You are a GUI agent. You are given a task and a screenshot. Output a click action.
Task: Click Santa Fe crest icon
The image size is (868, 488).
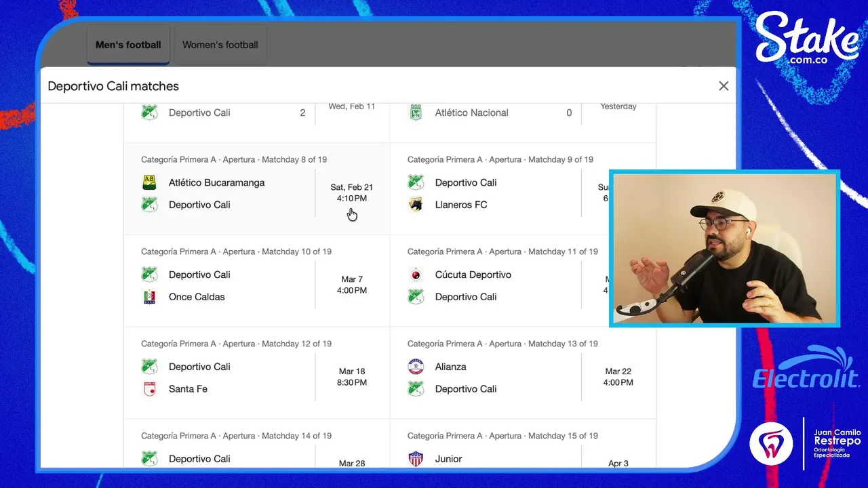149,389
